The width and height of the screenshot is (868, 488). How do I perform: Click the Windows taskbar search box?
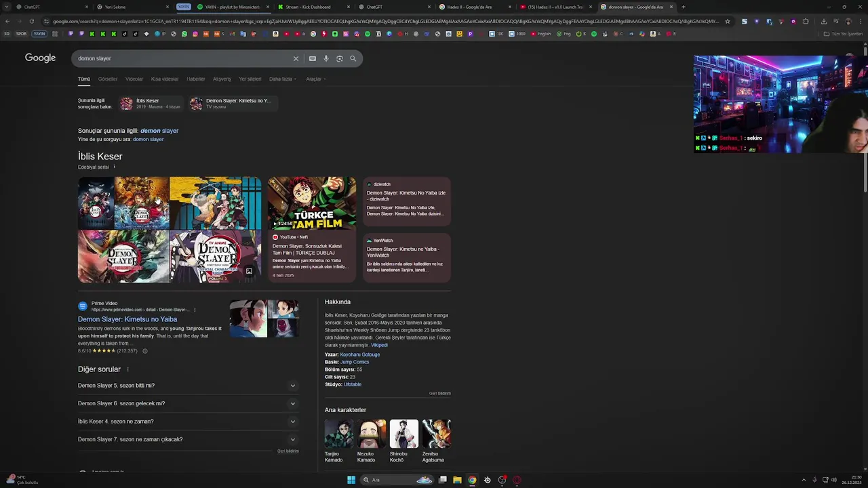397,480
